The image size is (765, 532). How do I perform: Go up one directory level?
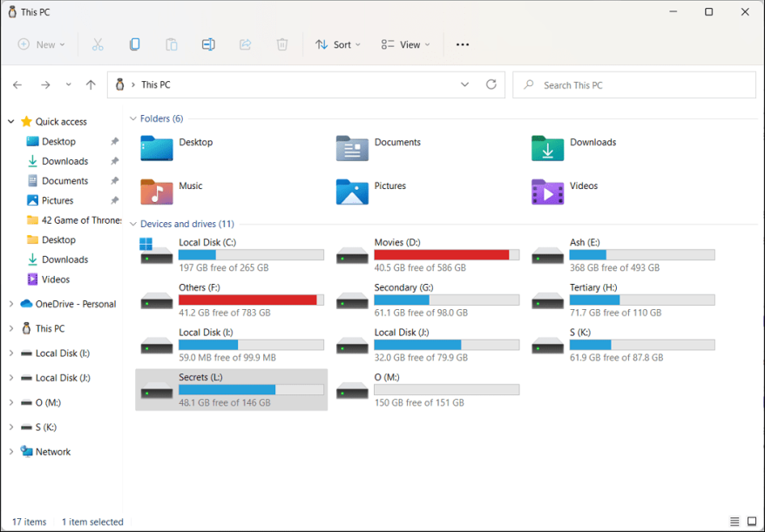[x=91, y=84]
